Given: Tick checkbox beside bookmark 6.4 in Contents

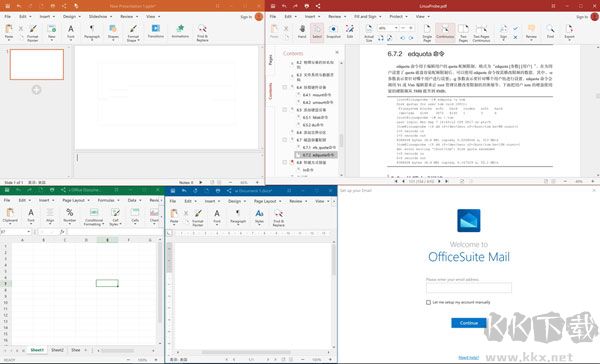Looking at the screenshot, I should coord(285,87).
